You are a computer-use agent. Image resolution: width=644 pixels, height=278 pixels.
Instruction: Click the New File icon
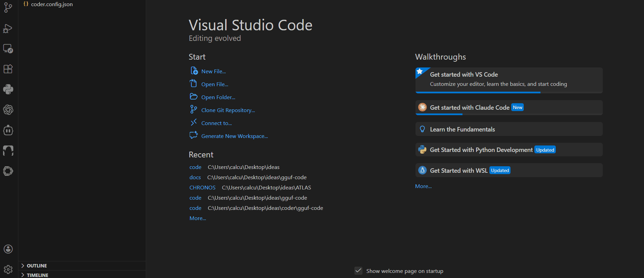194,71
